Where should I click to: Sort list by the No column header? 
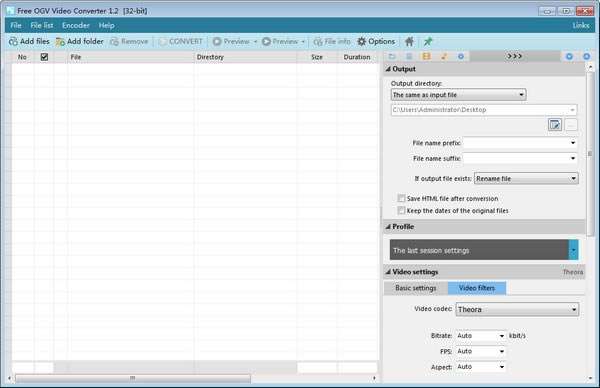[22, 57]
